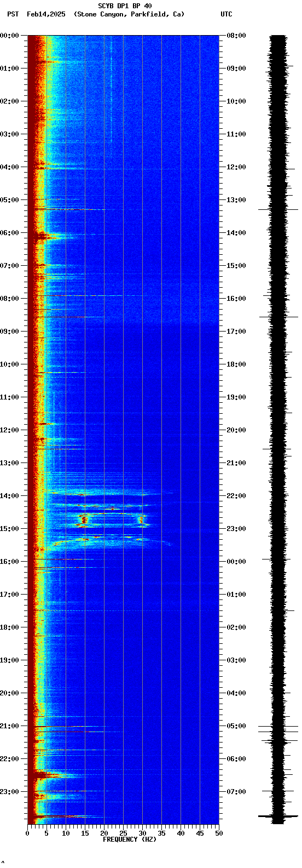Click the title text 'SCYB DP1 BP 40'
Viewport: 302px width, 868px height.
(x=125, y=6)
